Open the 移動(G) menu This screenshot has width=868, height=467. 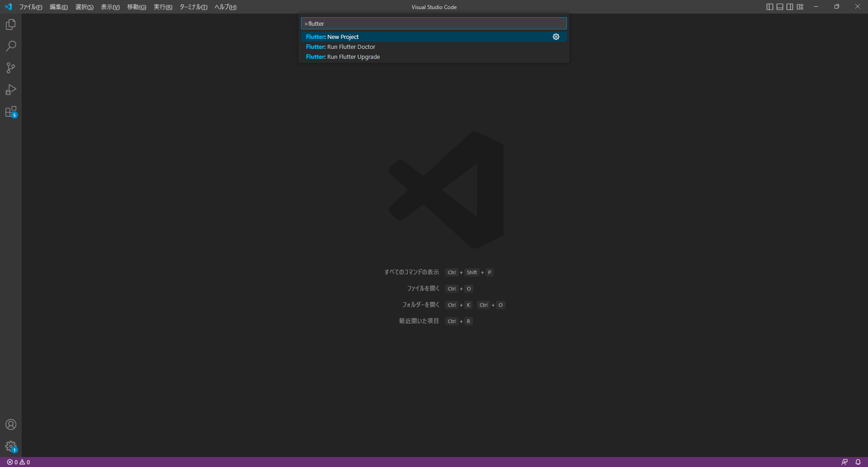(x=137, y=7)
